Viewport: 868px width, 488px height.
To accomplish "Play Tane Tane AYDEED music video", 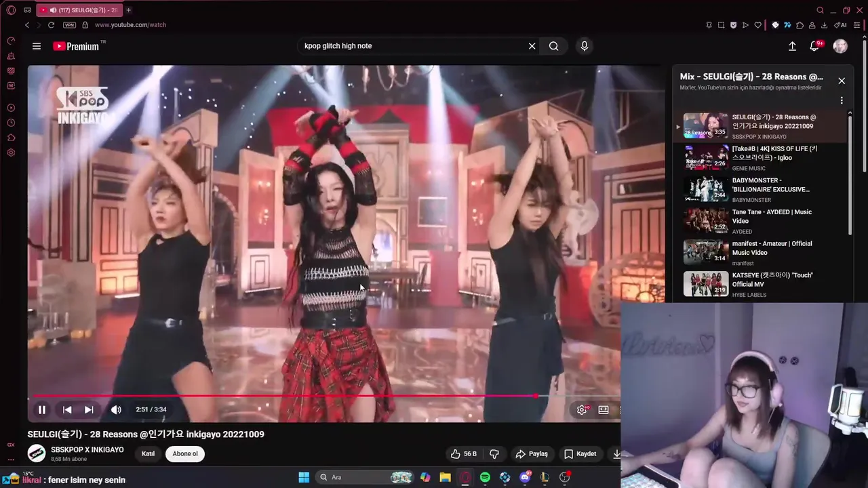I will click(759, 221).
